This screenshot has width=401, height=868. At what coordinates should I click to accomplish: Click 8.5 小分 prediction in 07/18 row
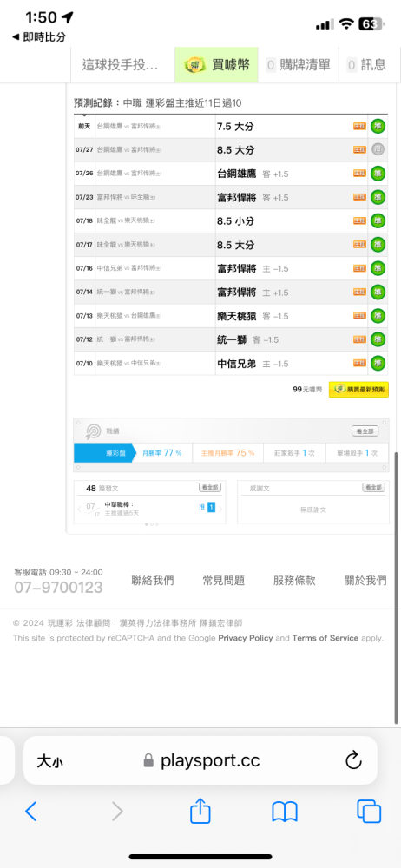coord(235,220)
